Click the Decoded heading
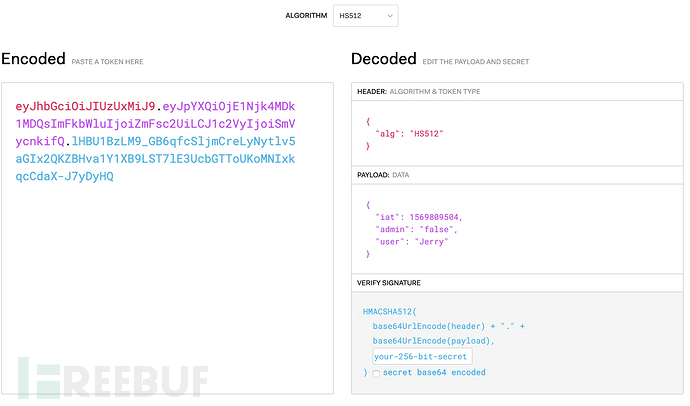The image size is (690, 406). pos(384,59)
